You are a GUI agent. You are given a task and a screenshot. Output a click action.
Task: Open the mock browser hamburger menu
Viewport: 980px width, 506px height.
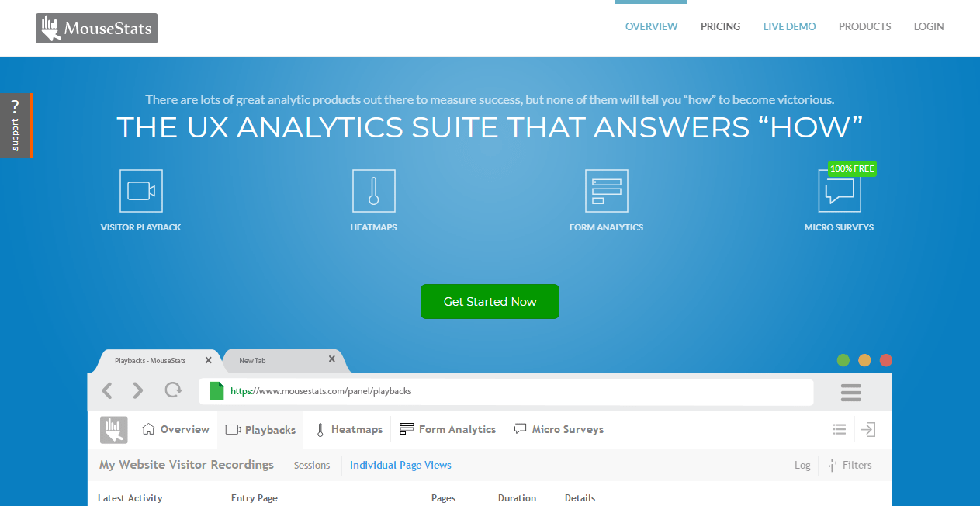click(851, 393)
